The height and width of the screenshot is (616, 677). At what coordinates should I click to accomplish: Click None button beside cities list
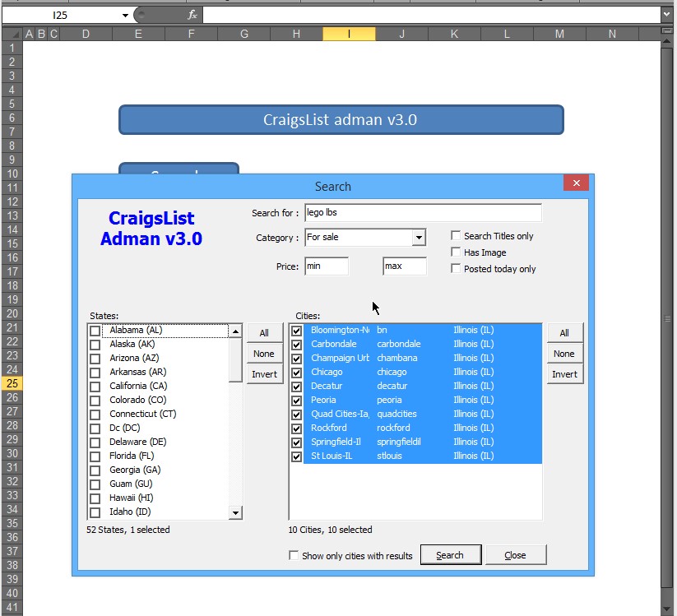pos(564,354)
